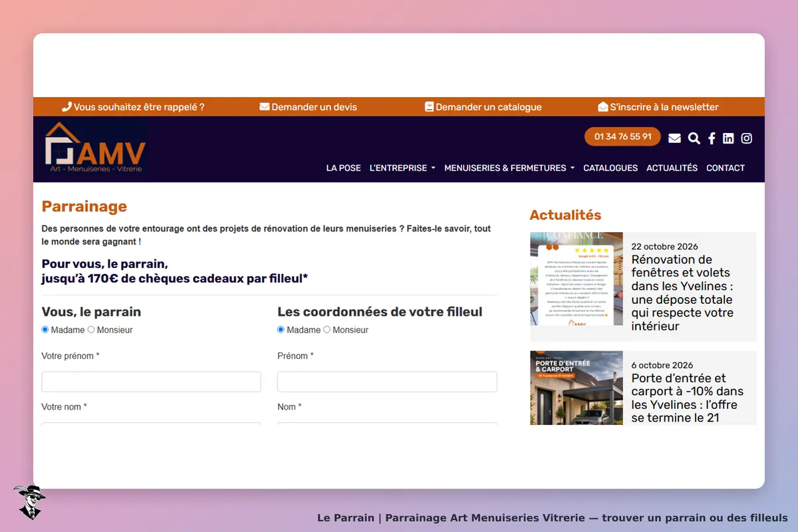Viewport: 798px width, 532px height.
Task: Go to CATALOGUES menu item
Action: (610, 168)
